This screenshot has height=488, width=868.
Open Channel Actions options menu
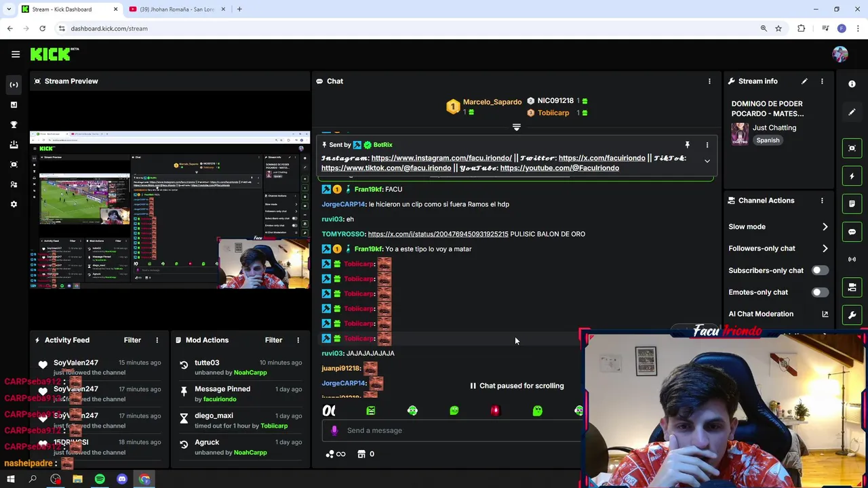822,201
